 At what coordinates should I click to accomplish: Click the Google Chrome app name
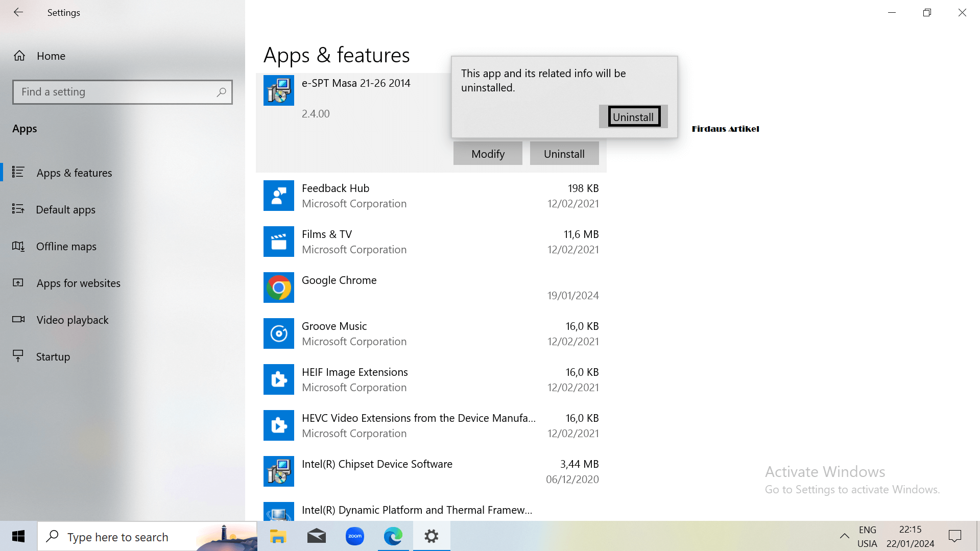click(339, 280)
